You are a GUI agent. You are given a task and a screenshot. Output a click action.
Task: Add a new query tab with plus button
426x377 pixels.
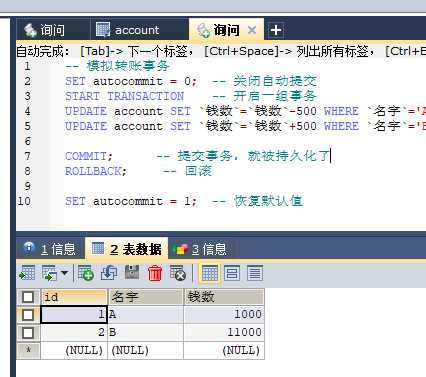pyautogui.click(x=276, y=30)
